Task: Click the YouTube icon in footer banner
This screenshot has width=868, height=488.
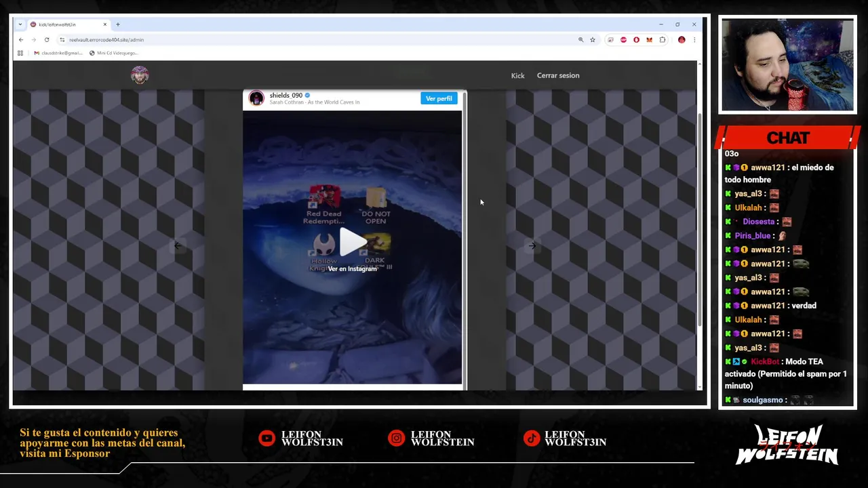Action: coord(267,439)
